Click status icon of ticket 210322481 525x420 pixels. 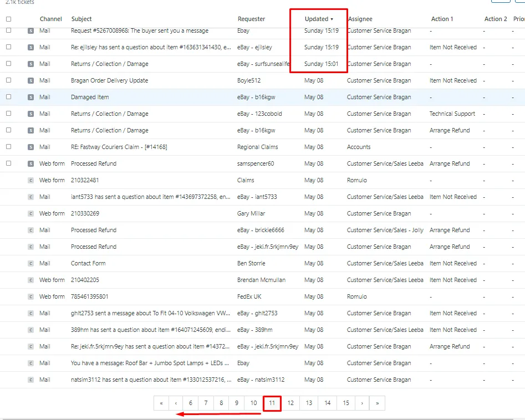tap(30, 181)
